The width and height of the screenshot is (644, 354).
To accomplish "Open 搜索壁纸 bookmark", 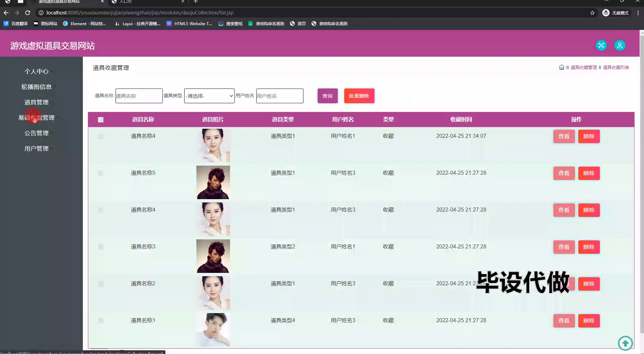I will tap(230, 23).
